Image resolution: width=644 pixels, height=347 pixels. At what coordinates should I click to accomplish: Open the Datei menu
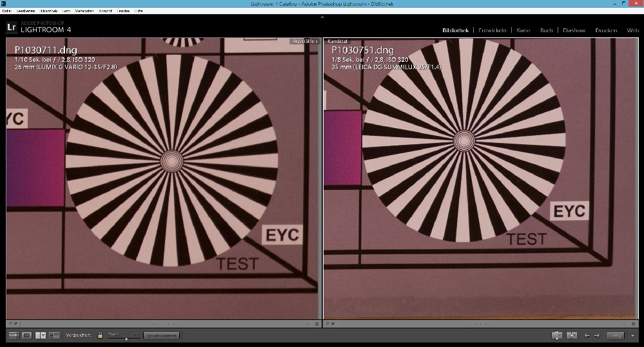(6, 11)
